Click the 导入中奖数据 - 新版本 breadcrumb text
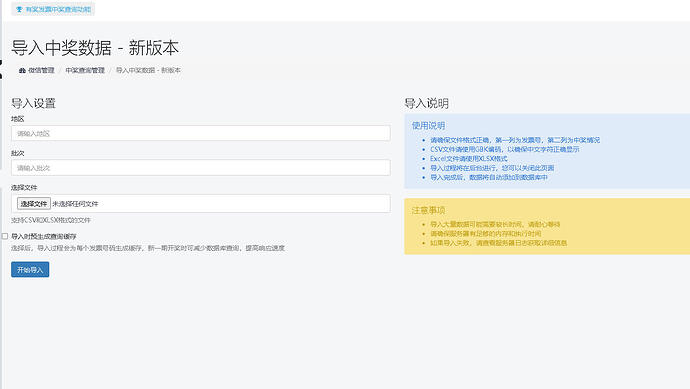 click(148, 70)
